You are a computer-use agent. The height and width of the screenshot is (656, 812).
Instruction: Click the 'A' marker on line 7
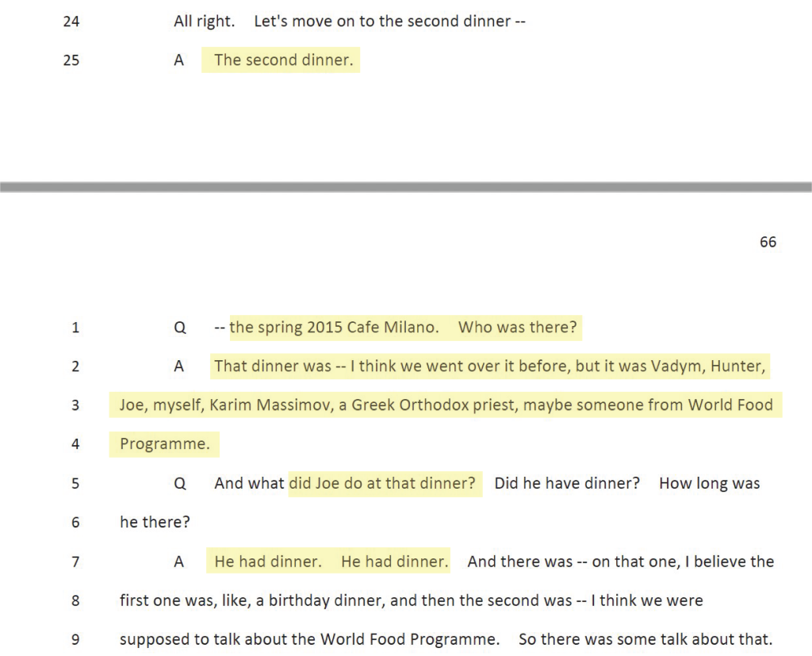click(178, 562)
